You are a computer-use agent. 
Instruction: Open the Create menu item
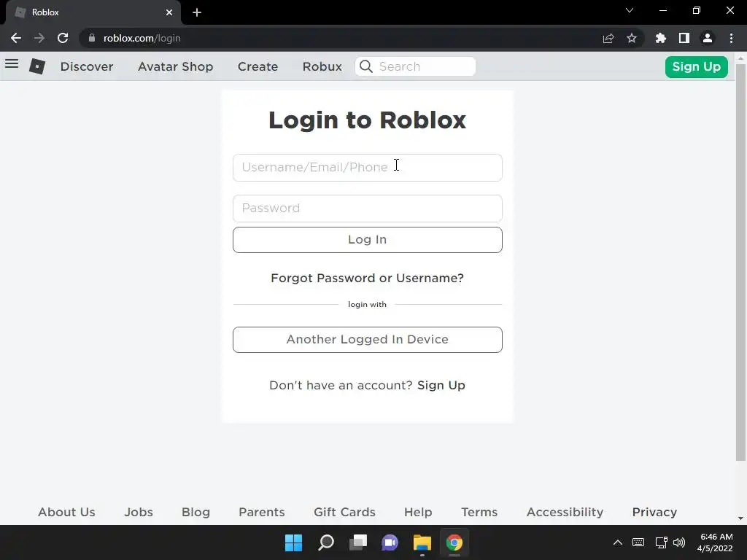pyautogui.click(x=258, y=66)
